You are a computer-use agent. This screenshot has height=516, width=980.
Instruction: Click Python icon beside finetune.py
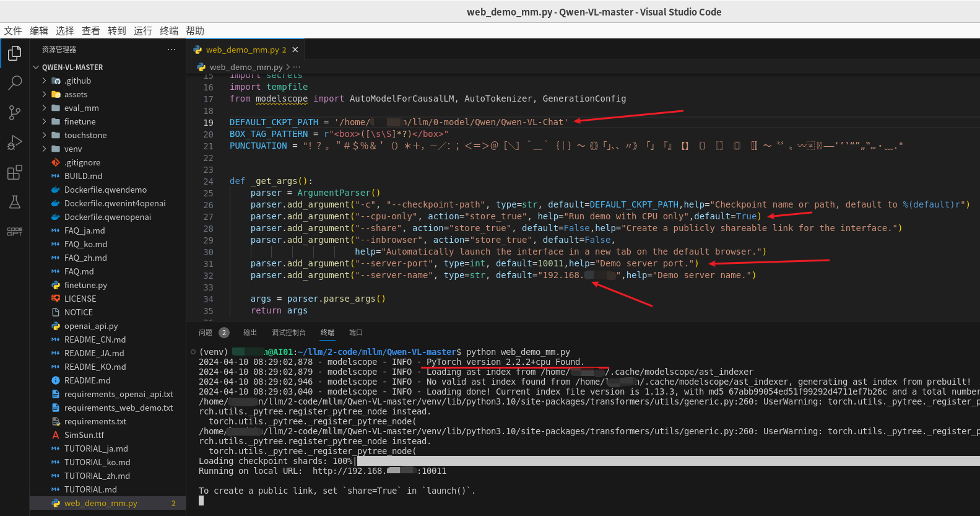coord(56,285)
